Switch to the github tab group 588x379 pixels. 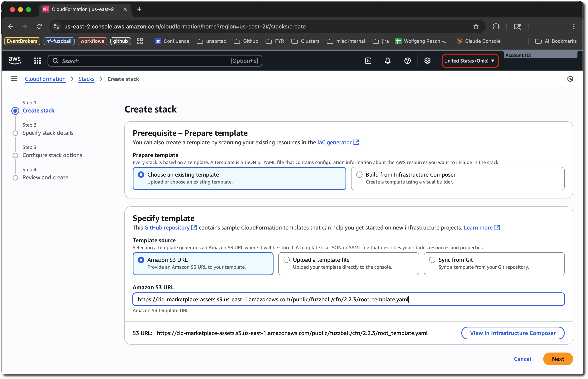coord(121,41)
